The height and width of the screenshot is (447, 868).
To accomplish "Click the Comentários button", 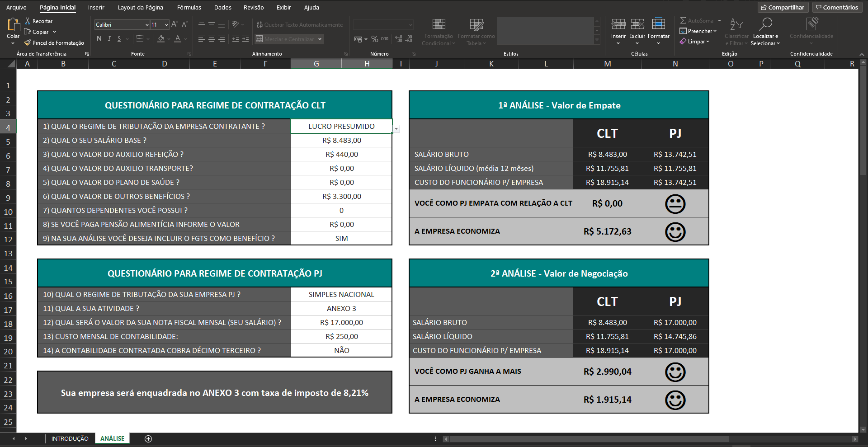I will coord(836,7).
